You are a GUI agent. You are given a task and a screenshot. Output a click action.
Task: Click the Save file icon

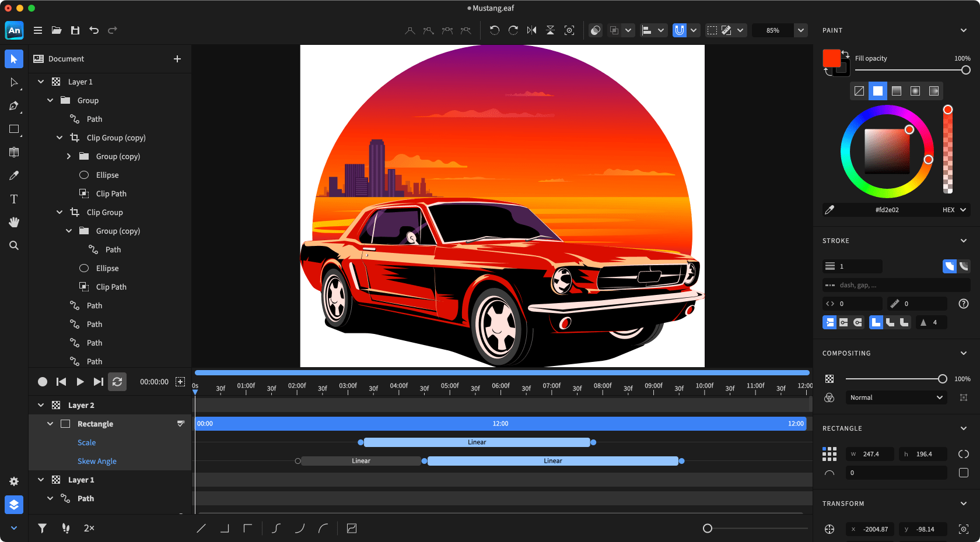75,30
